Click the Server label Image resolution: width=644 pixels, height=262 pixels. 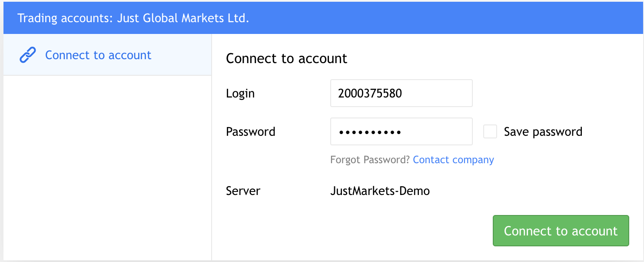(x=243, y=191)
